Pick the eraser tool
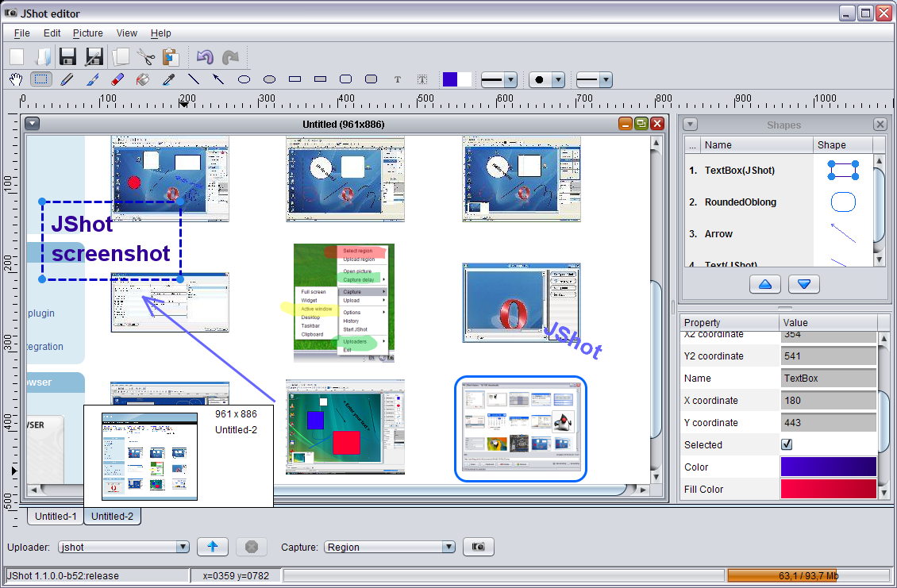The width and height of the screenshot is (897, 588). 117,79
